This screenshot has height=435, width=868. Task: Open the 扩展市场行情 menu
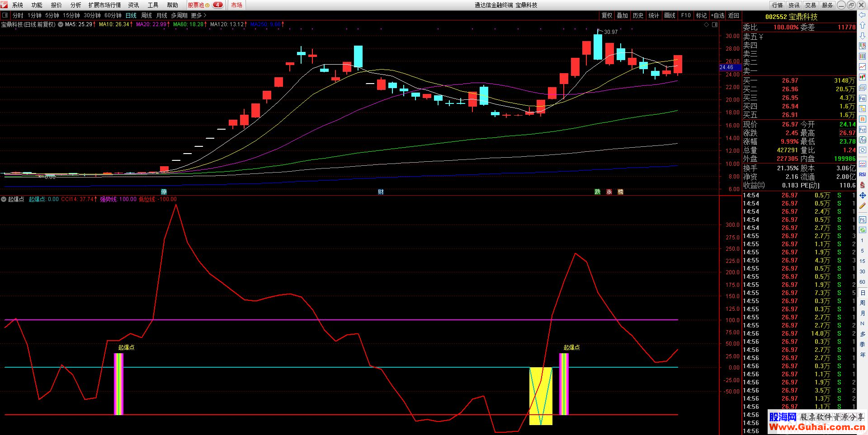104,5
